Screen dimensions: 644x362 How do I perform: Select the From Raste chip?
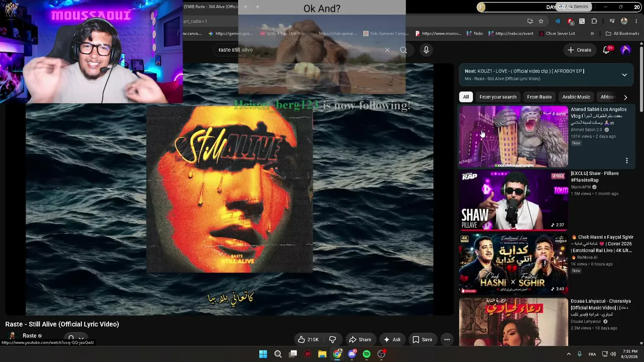(539, 97)
